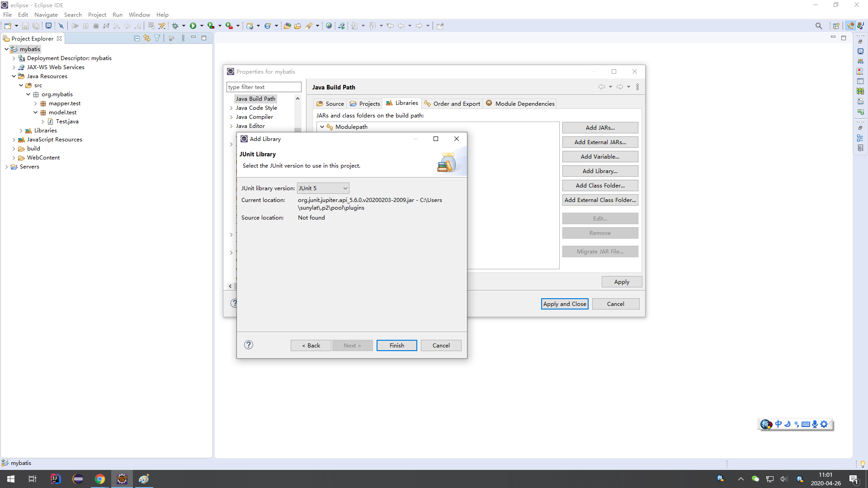Switch to the Order and Export tab

452,103
